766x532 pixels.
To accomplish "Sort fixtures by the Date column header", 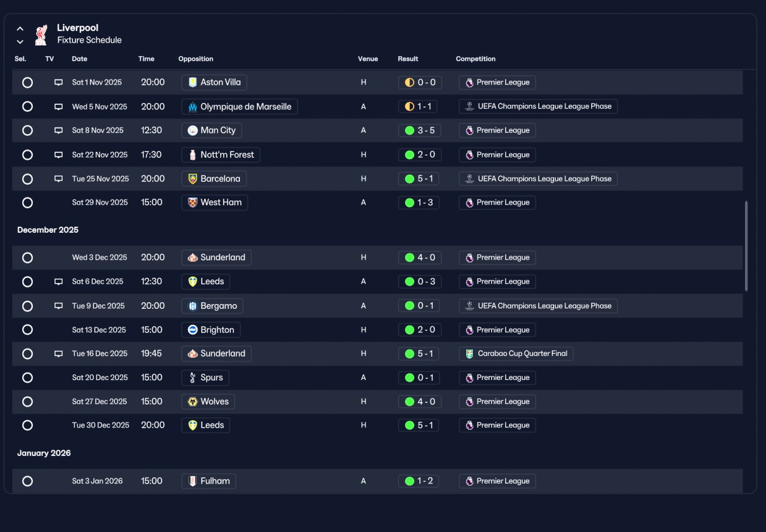I will click(x=80, y=59).
